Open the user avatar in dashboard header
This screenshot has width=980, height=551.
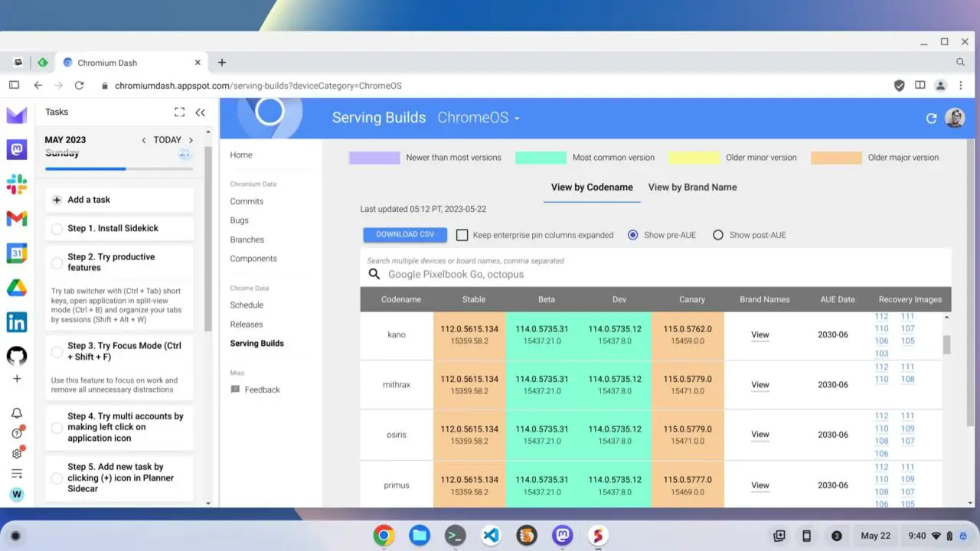pos(955,118)
